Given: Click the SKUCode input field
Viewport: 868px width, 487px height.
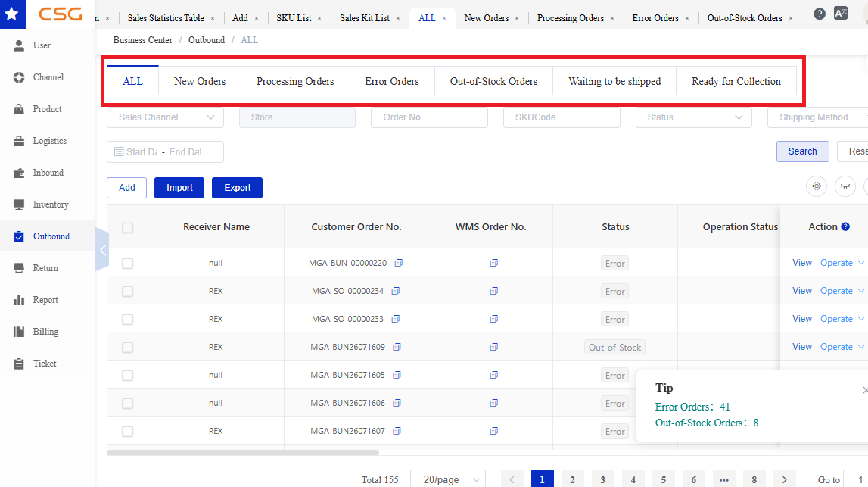Looking at the screenshot, I should point(562,117).
